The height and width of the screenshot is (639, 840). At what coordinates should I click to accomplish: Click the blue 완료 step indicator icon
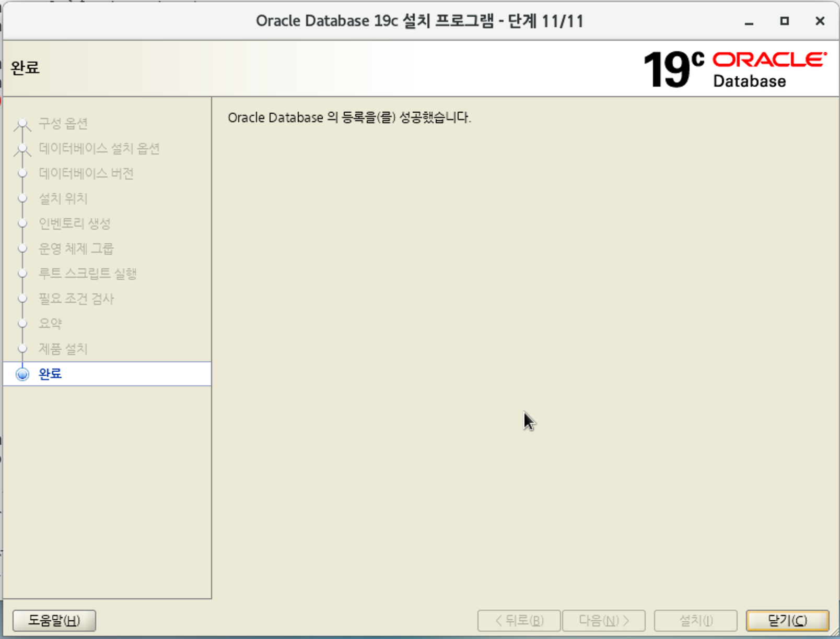tap(22, 374)
